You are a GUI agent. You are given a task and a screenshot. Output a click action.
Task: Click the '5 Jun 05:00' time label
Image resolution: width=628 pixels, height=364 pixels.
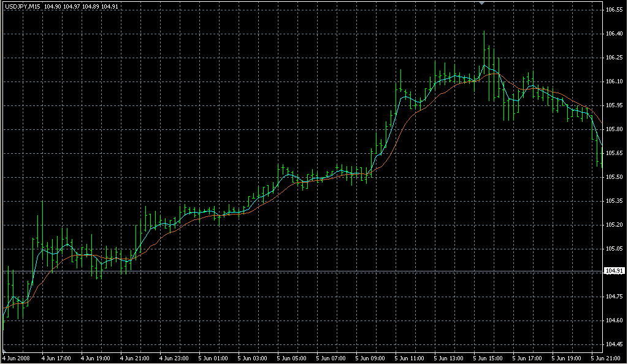pos(292,358)
